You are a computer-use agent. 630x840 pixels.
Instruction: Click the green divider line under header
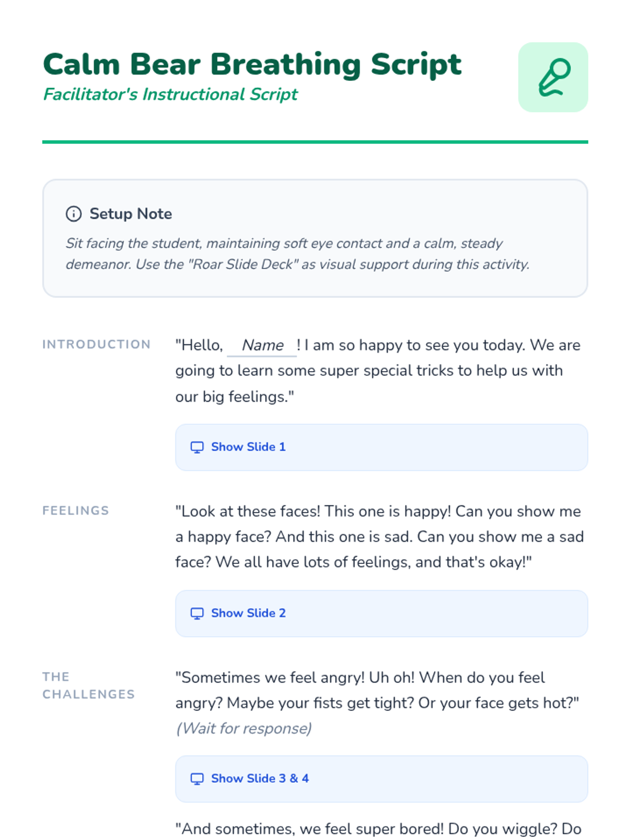tap(315, 142)
